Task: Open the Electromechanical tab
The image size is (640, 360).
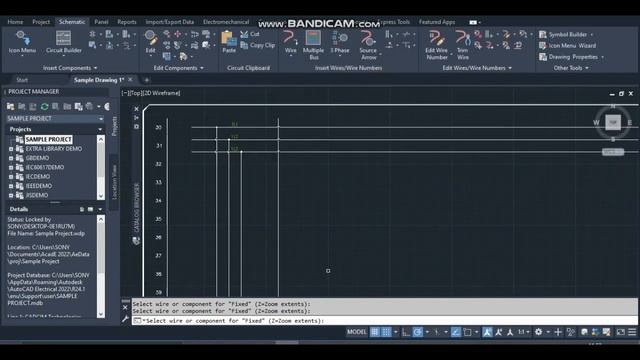Action: tap(226, 22)
